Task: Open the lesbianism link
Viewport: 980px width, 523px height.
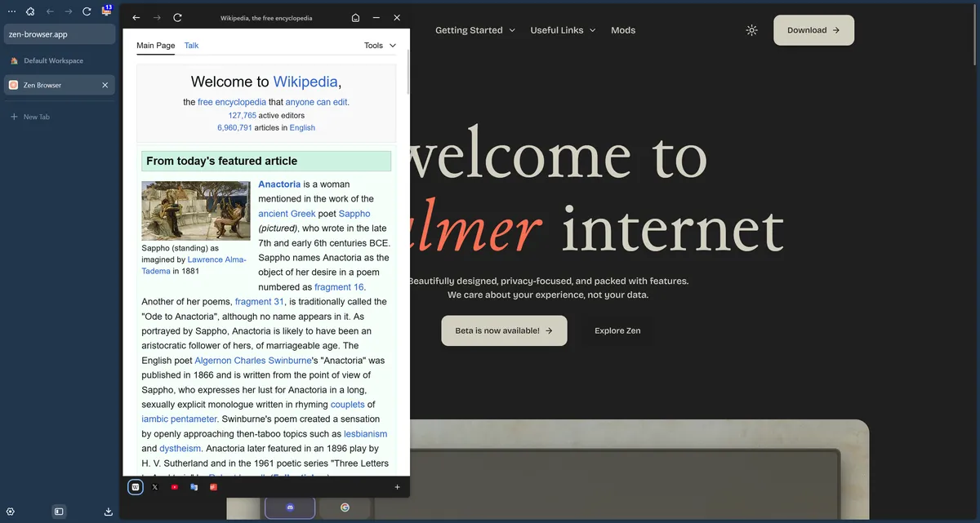Action: click(x=365, y=434)
